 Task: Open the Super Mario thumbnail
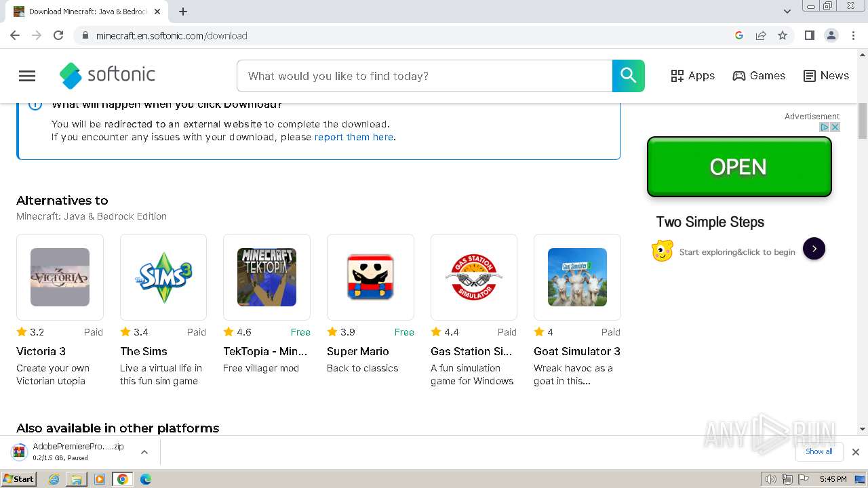point(370,277)
